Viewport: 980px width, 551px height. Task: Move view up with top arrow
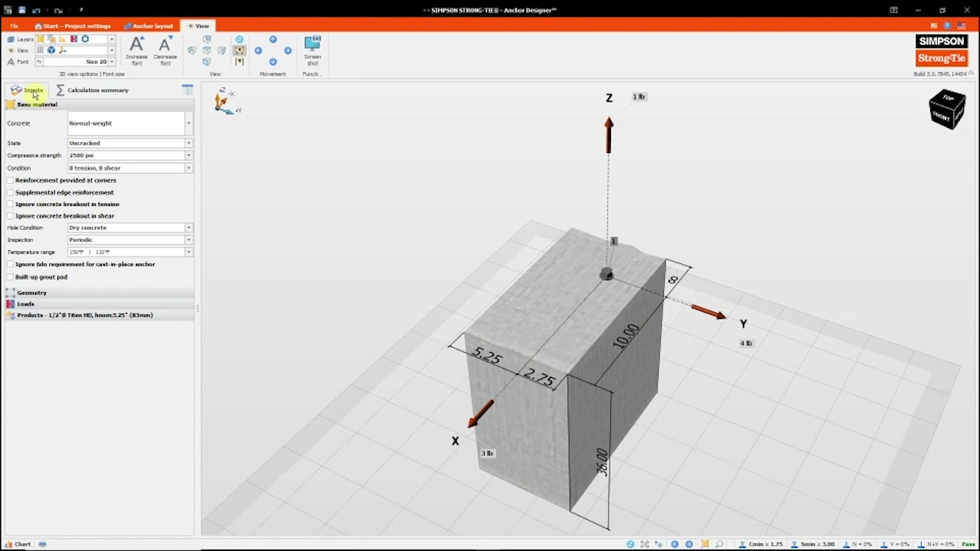point(273,39)
